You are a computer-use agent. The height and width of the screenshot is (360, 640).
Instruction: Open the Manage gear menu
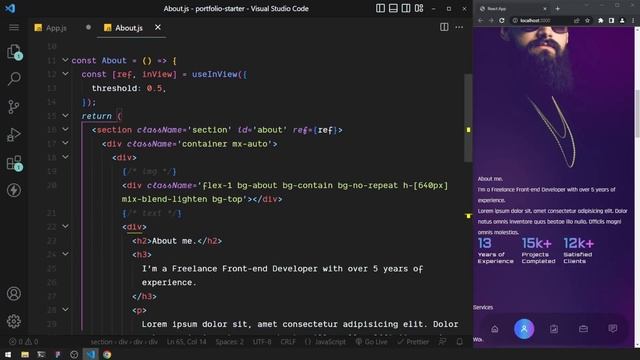click(14, 321)
